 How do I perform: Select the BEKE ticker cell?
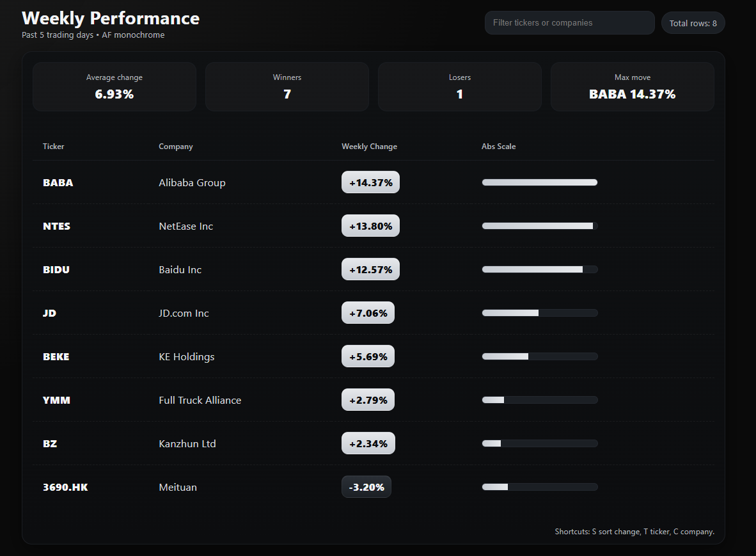pos(56,357)
